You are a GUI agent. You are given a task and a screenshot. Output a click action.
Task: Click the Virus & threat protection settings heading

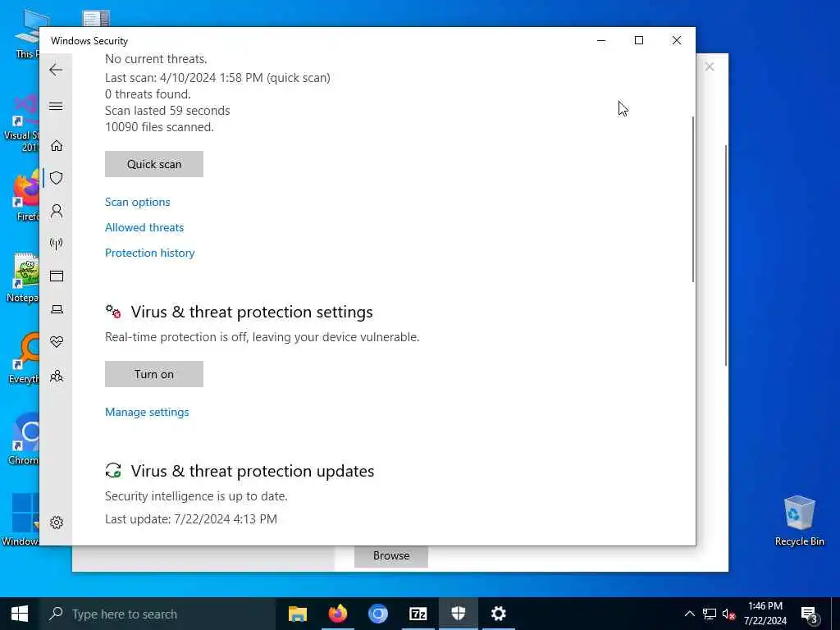coord(252,312)
